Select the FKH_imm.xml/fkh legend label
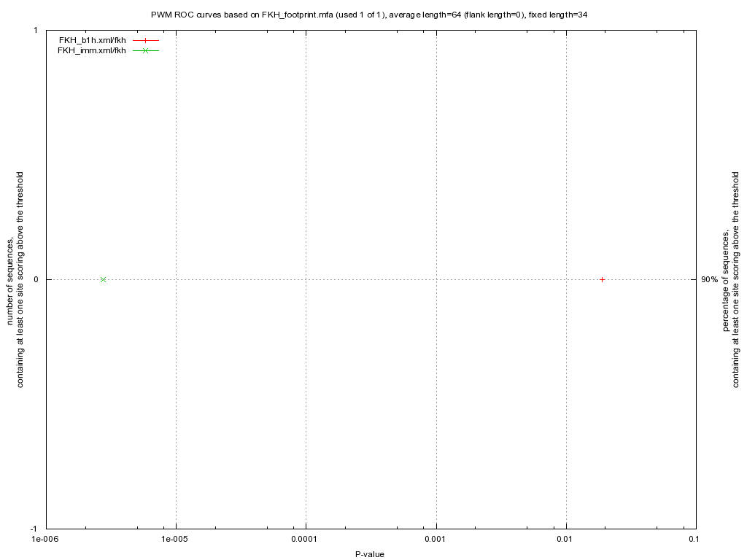 (x=91, y=50)
